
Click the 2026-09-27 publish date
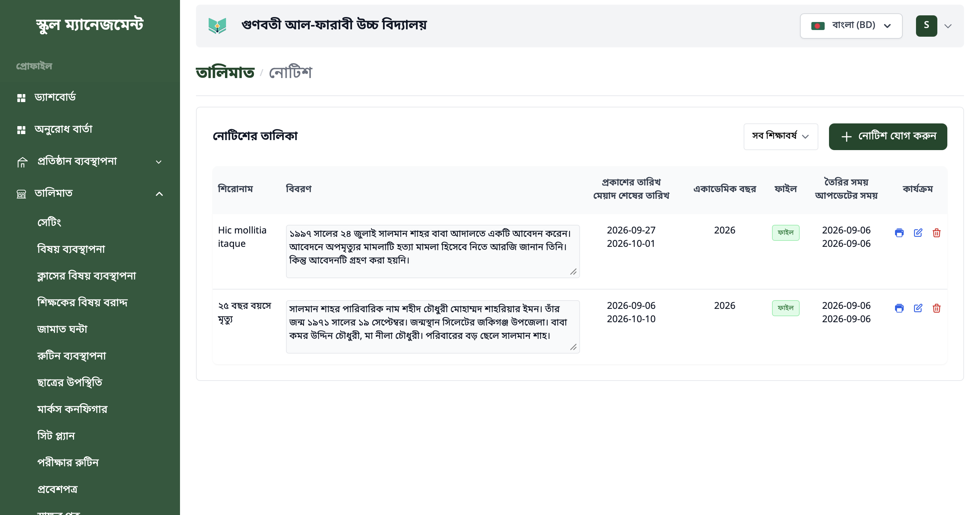click(631, 230)
